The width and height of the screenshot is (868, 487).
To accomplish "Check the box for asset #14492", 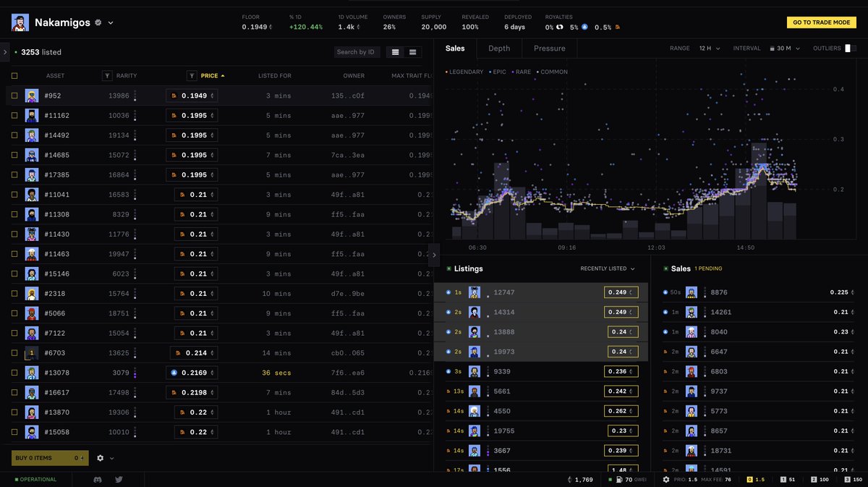I will pyautogui.click(x=14, y=135).
